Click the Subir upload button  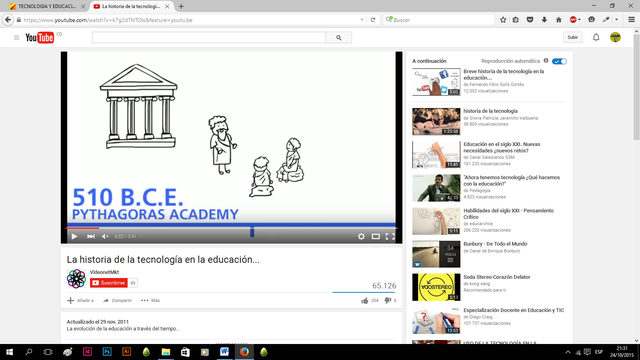point(573,37)
